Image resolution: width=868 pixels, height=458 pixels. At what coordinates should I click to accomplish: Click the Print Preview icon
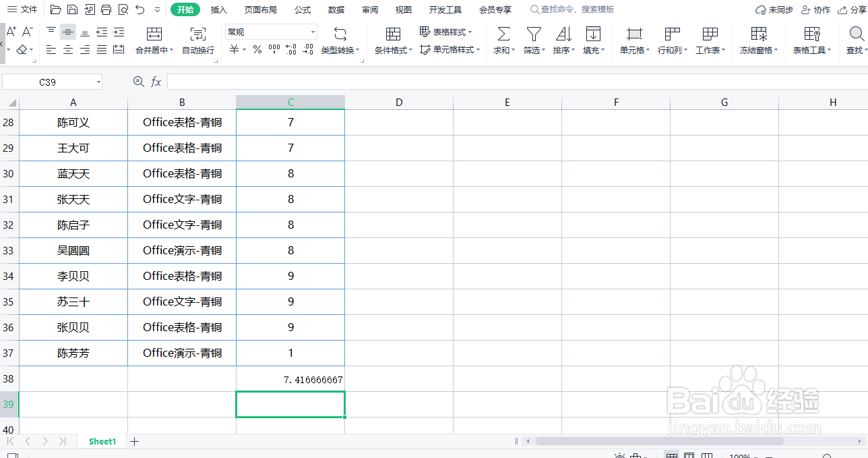[x=123, y=10]
